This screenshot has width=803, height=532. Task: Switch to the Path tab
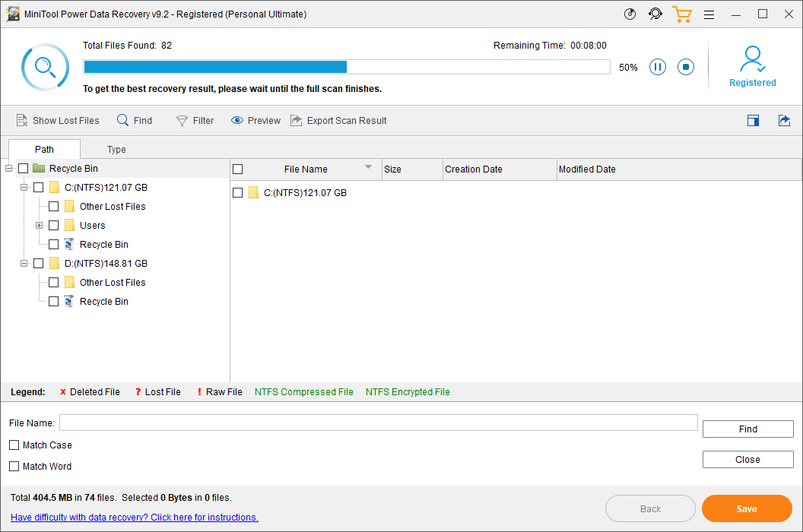click(44, 149)
